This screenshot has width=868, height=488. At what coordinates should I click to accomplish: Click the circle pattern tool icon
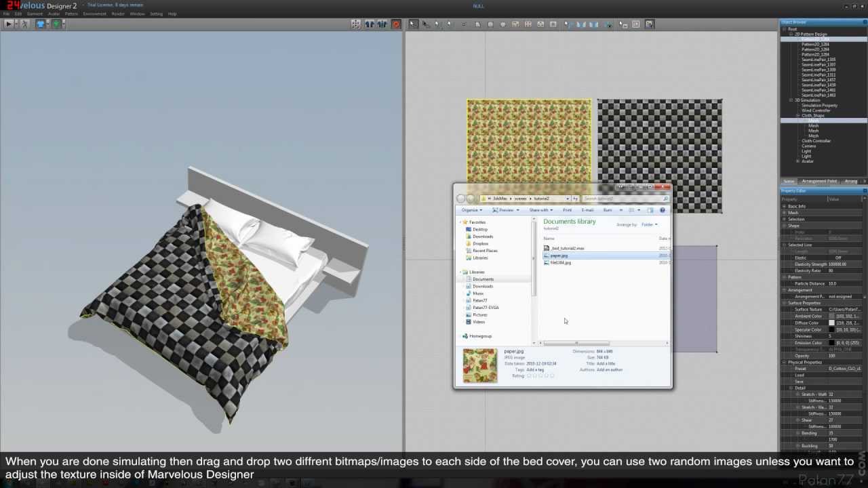(x=502, y=24)
